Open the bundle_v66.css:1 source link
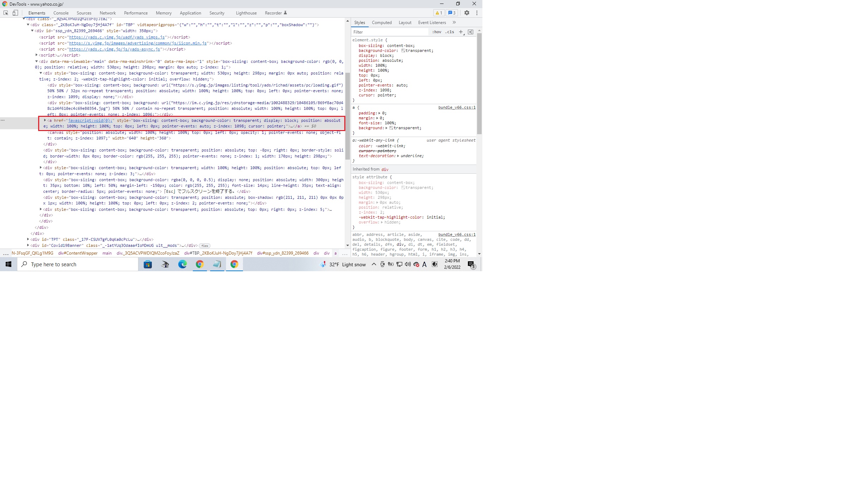 [x=457, y=107]
